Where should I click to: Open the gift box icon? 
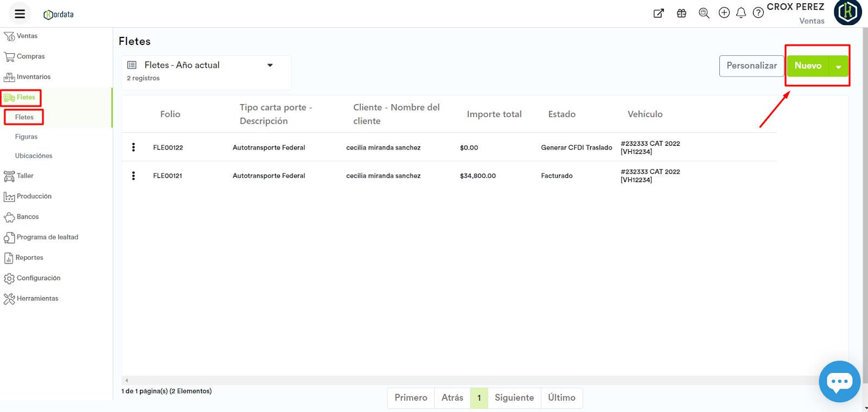pyautogui.click(x=681, y=14)
